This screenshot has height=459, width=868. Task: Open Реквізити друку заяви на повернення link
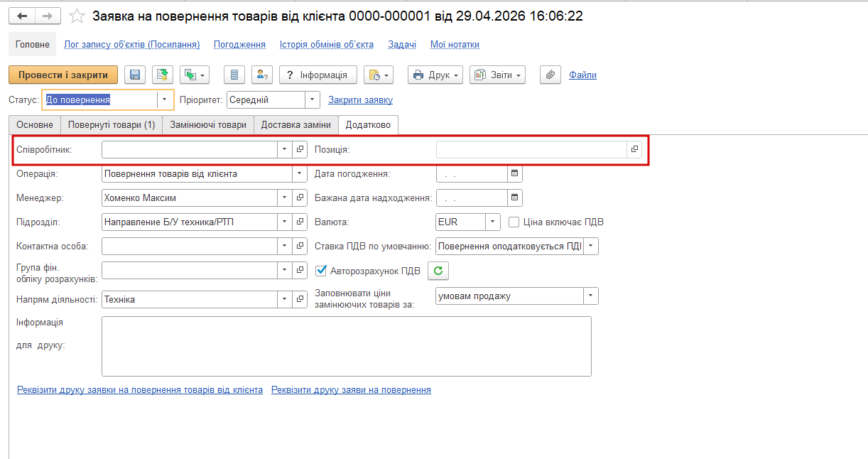[351, 390]
